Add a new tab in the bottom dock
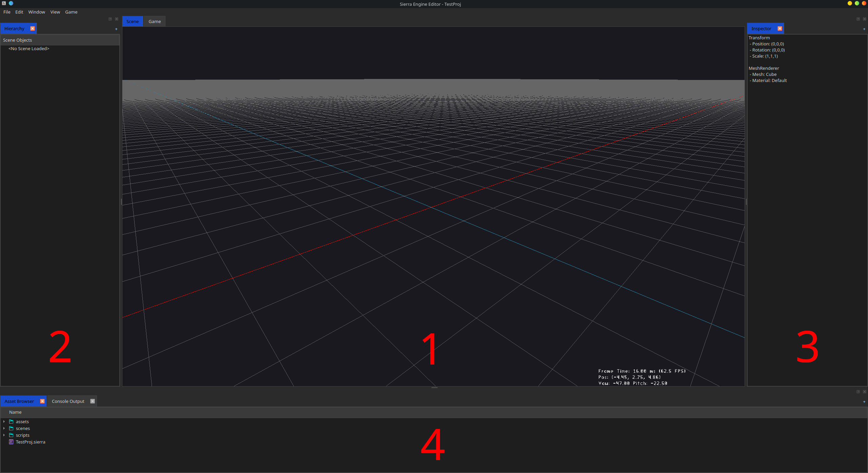 [x=863, y=402]
